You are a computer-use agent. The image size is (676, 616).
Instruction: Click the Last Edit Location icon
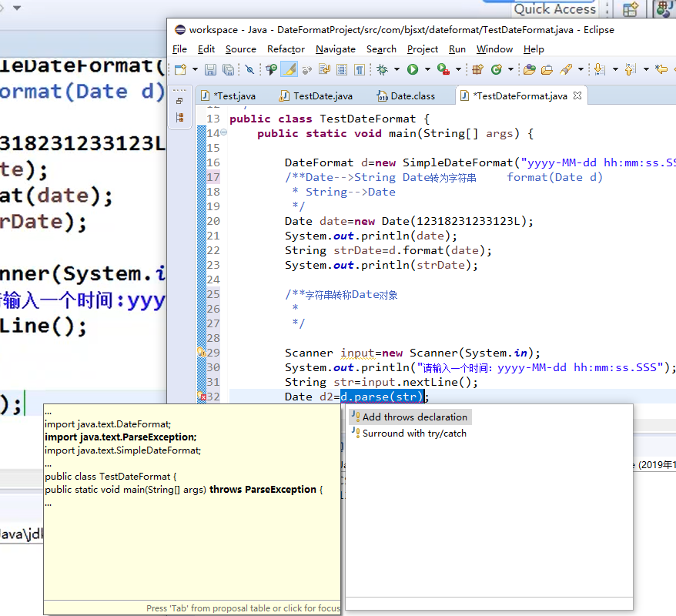(x=661, y=69)
